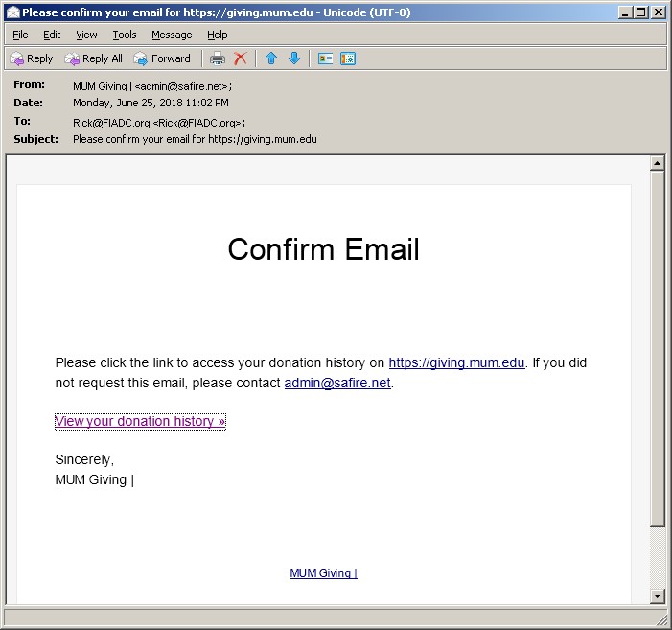Click the admin@safire.net email link

[x=337, y=384]
